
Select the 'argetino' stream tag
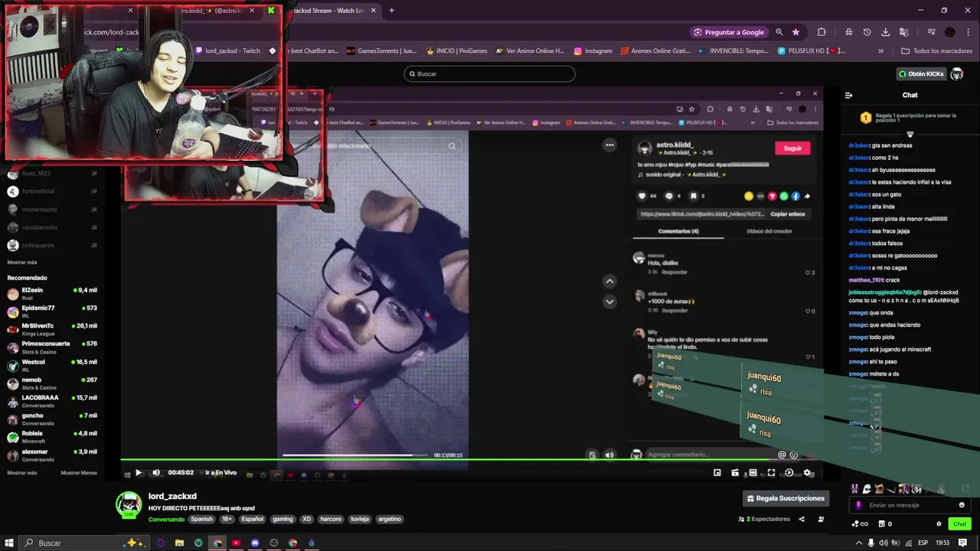point(389,519)
